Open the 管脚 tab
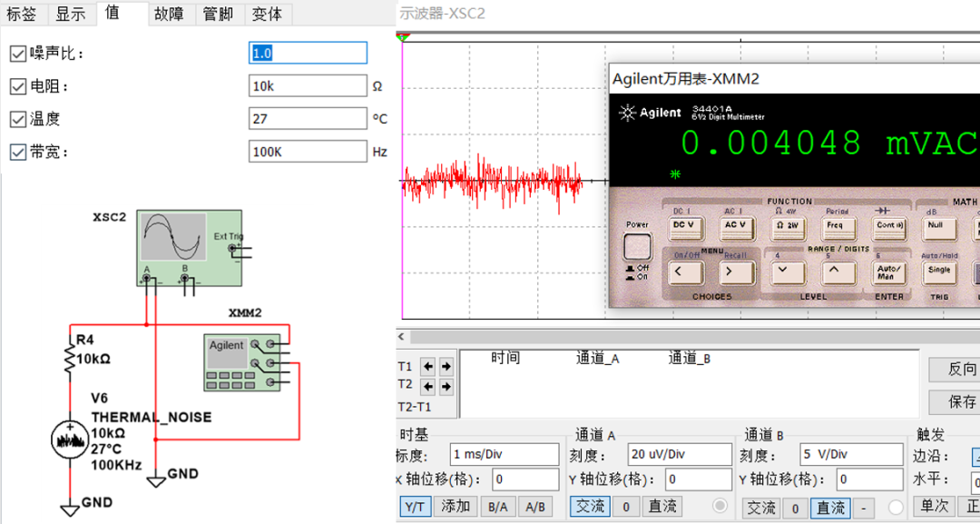The width and height of the screenshot is (980, 524). [219, 13]
